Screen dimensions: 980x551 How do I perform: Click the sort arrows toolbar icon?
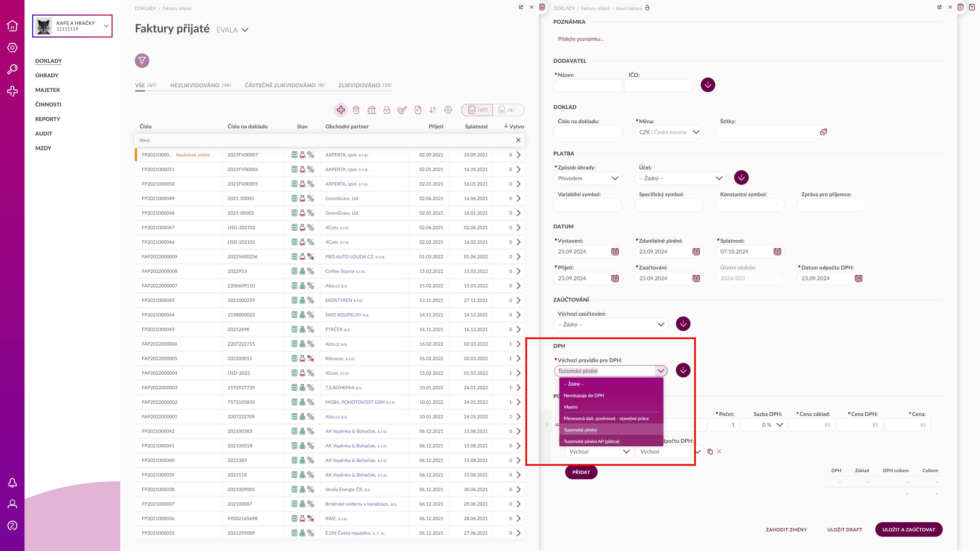click(x=433, y=110)
